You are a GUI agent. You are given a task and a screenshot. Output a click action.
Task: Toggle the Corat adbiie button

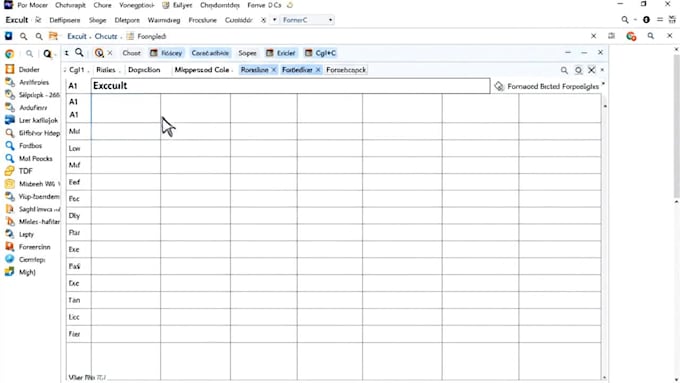click(x=210, y=53)
